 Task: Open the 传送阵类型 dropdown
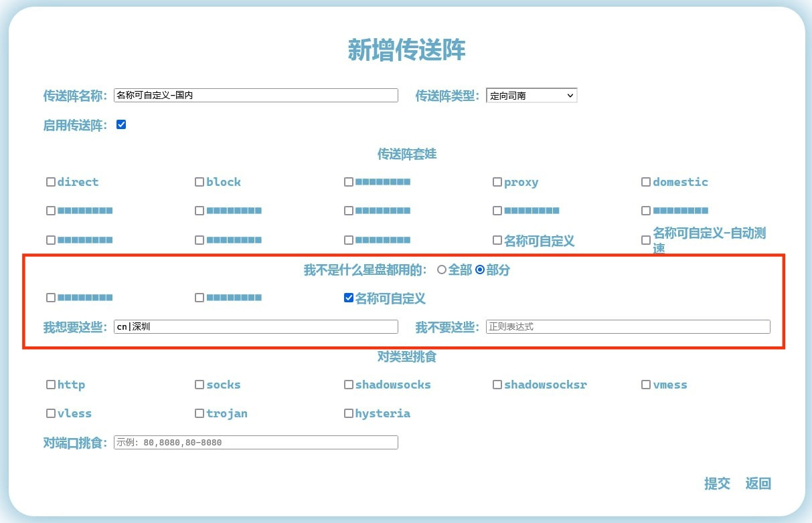[532, 96]
